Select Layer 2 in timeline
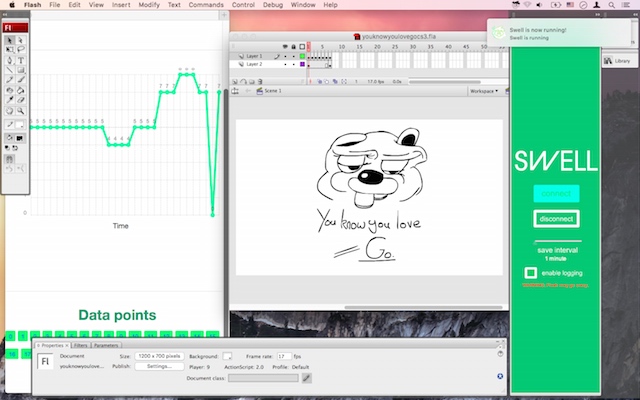Screen dimensions: 640x400 pyautogui.click(x=254, y=64)
